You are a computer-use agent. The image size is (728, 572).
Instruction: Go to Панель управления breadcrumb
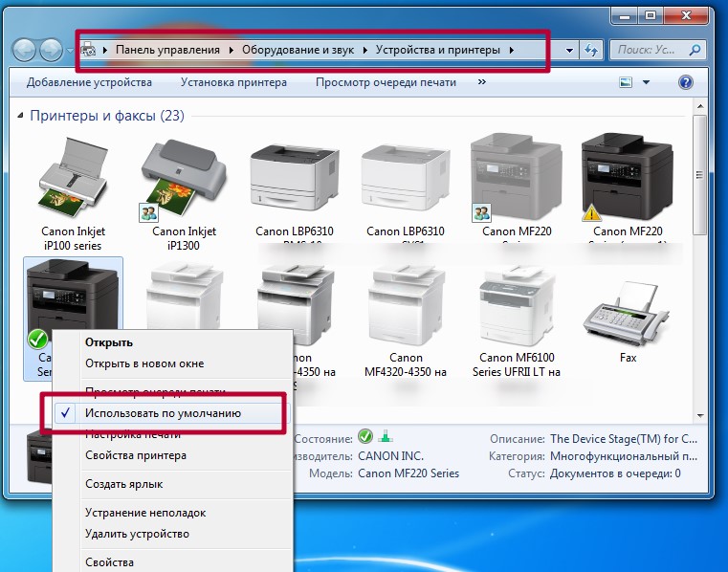(167, 50)
